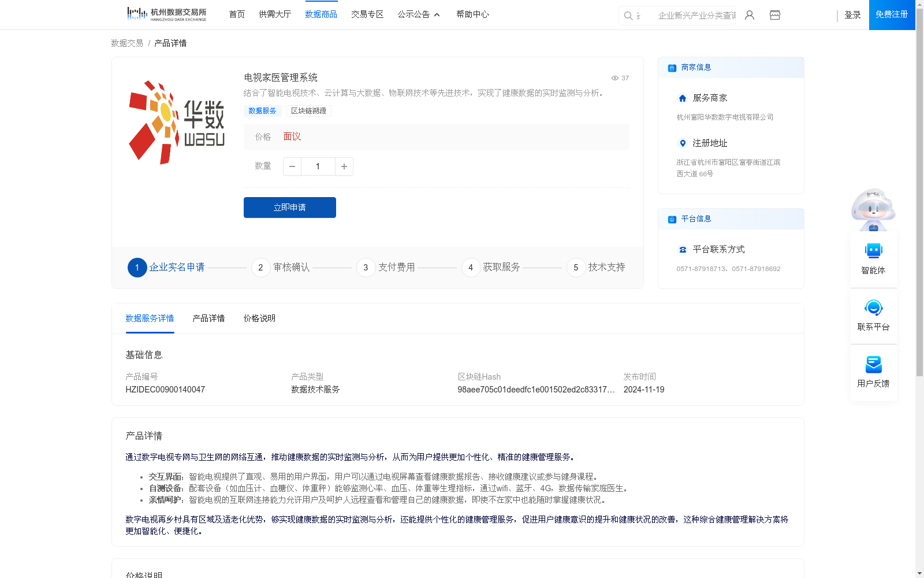The image size is (924, 578).
Task: Open the 用户反馈 feedback icon
Action: point(873,364)
